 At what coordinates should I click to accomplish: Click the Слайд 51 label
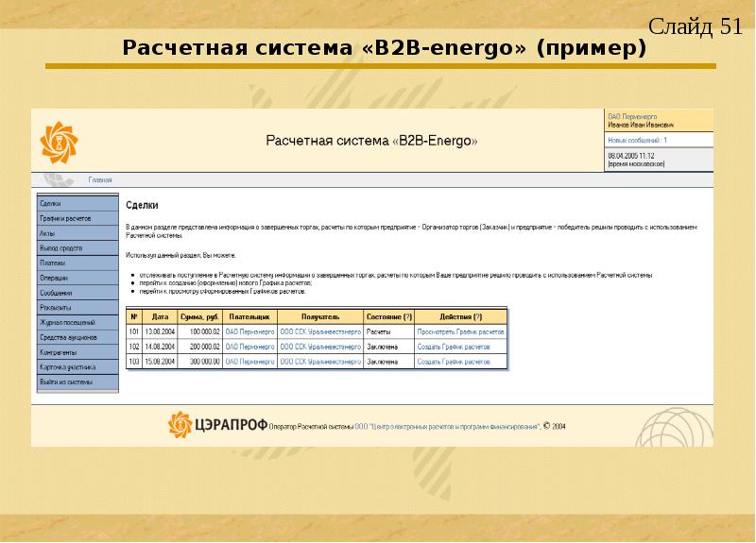(x=696, y=26)
